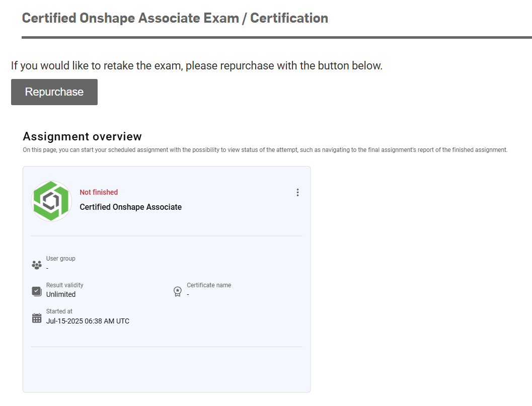Click the Onshape logo thumbnail

(51, 201)
